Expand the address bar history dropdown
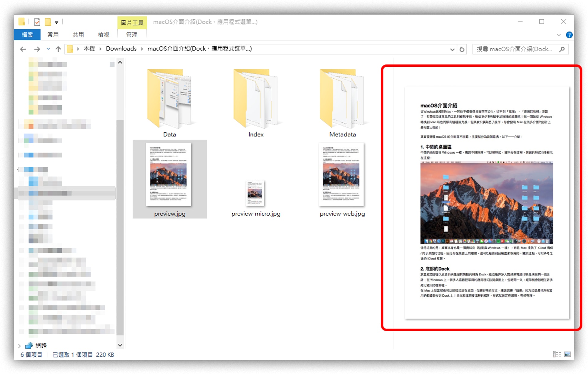Image resolution: width=588 pixels, height=374 pixels. 452,49
